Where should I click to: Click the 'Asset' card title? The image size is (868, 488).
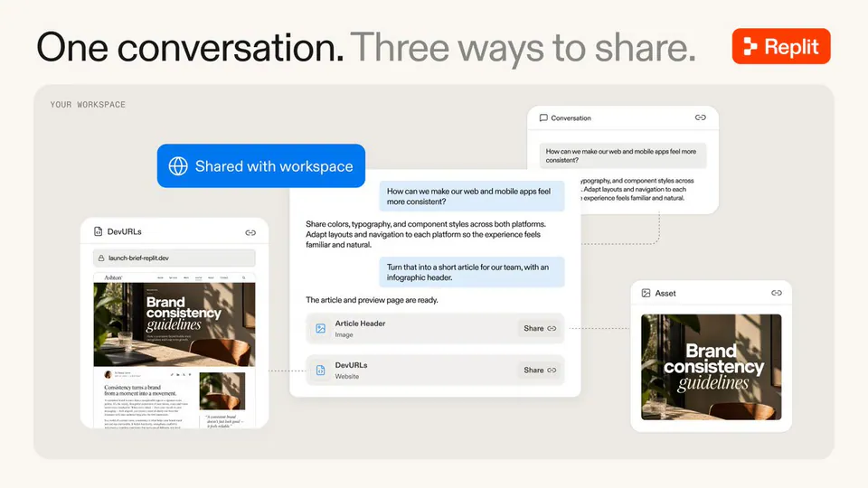click(665, 293)
